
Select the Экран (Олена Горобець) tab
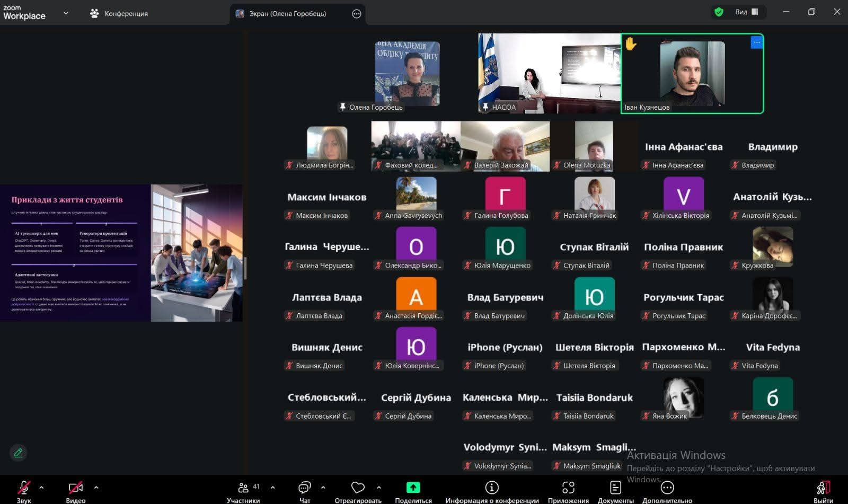coord(288,14)
